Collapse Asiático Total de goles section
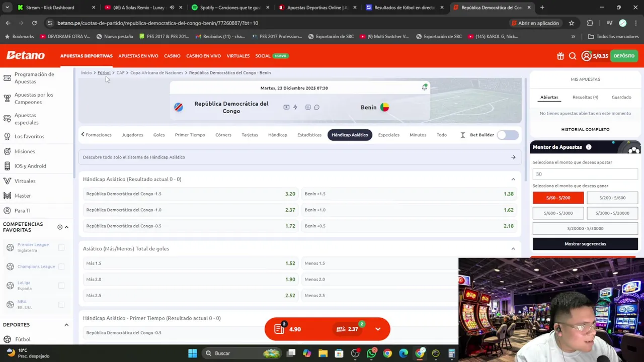Viewport: 644px width, 362px height. coord(513,248)
